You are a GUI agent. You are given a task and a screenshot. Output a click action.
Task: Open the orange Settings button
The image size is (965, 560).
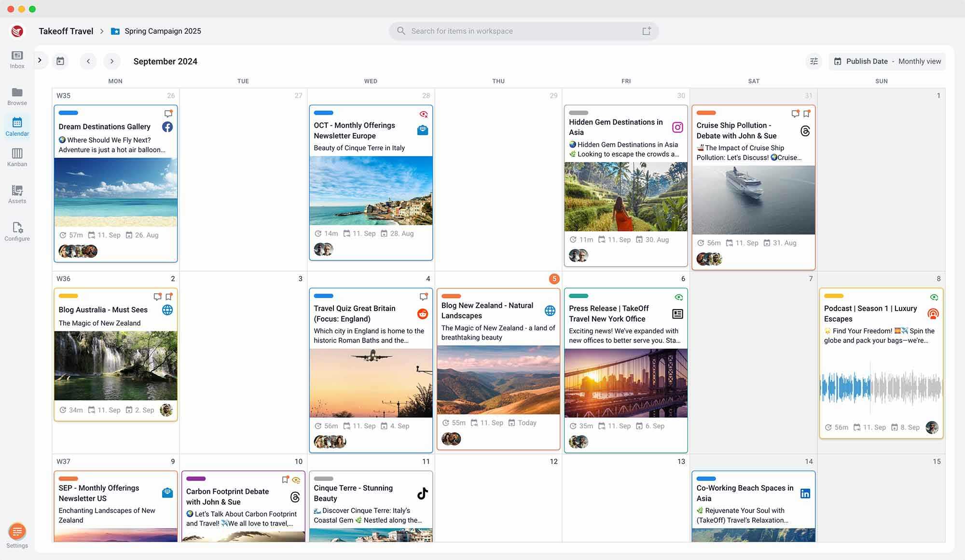click(17, 532)
